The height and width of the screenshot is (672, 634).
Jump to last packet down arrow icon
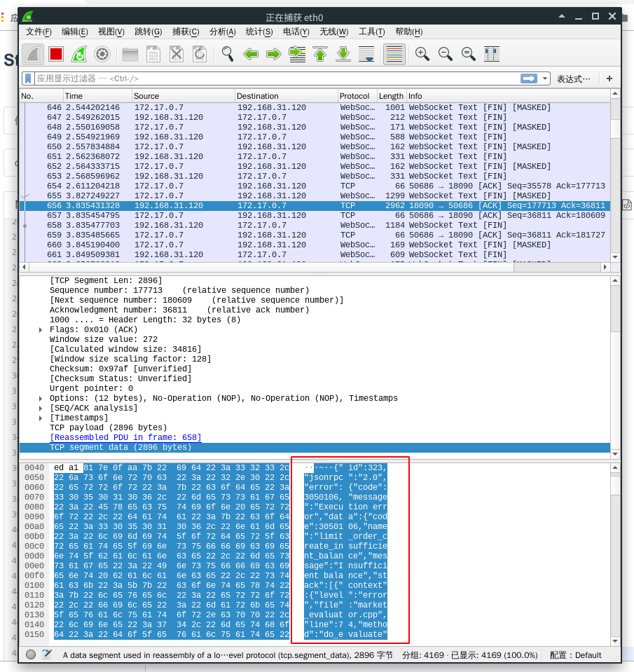[x=343, y=55]
